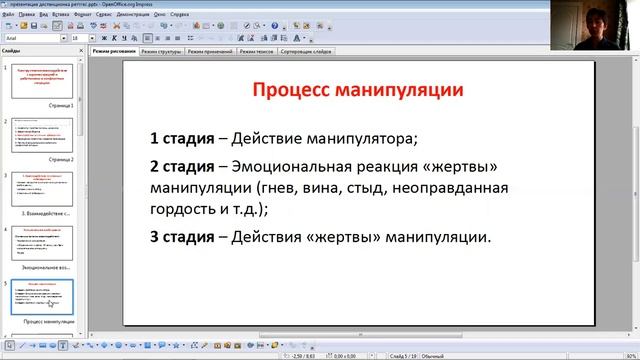Image resolution: width=640 pixels, height=360 pixels.
Task: Select slide 1 thumbnail
Action: [42, 81]
